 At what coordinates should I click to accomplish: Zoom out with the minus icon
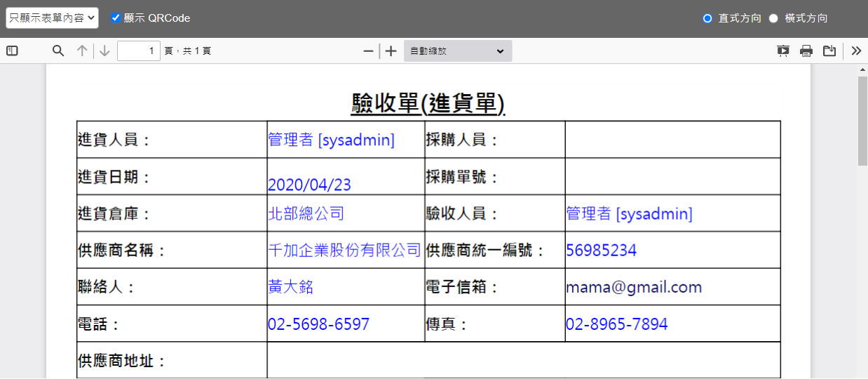tap(368, 51)
